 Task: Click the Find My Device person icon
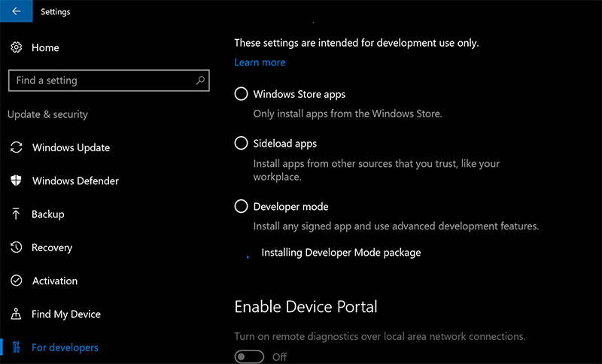(x=16, y=314)
